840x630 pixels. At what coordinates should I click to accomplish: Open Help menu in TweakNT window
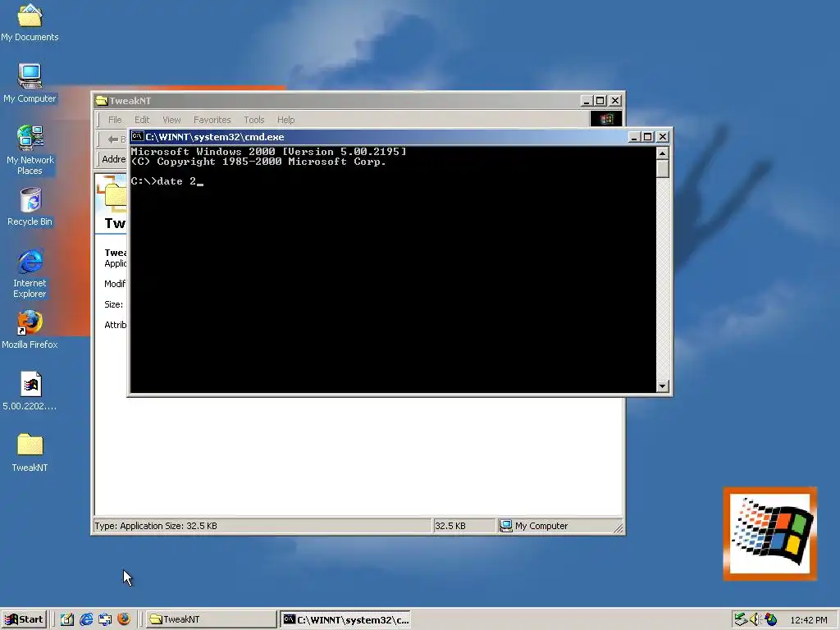click(x=285, y=120)
